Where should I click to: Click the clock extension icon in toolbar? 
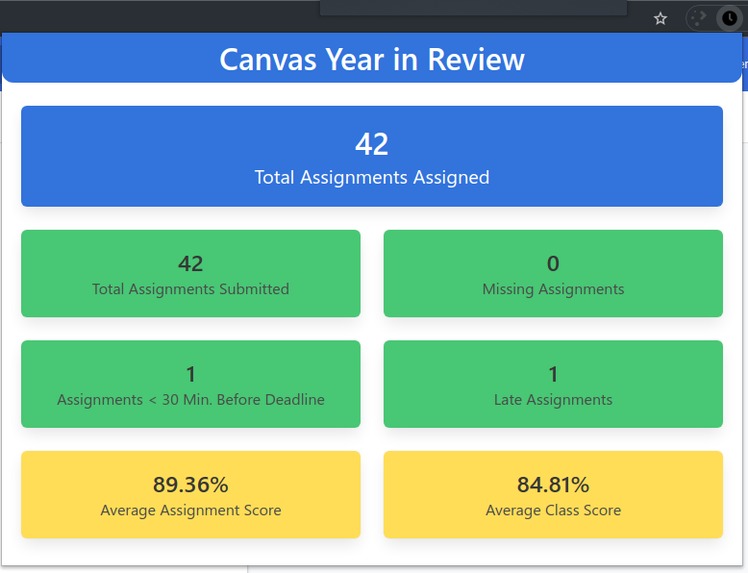coord(729,18)
